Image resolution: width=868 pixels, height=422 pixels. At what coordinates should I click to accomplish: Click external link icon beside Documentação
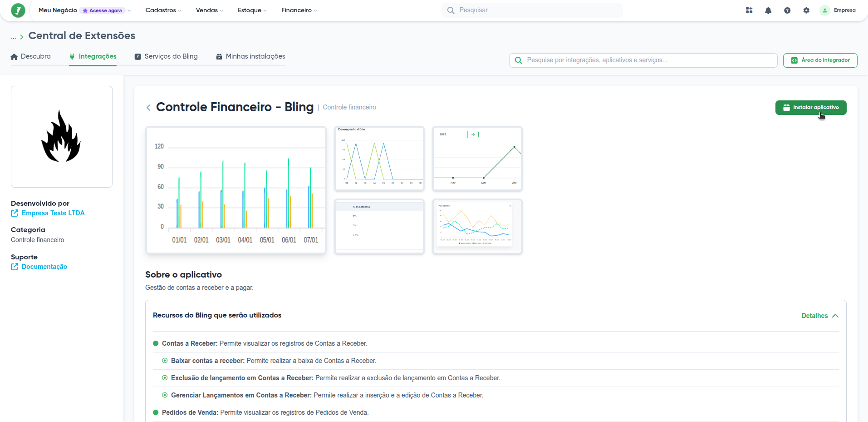[x=15, y=267]
